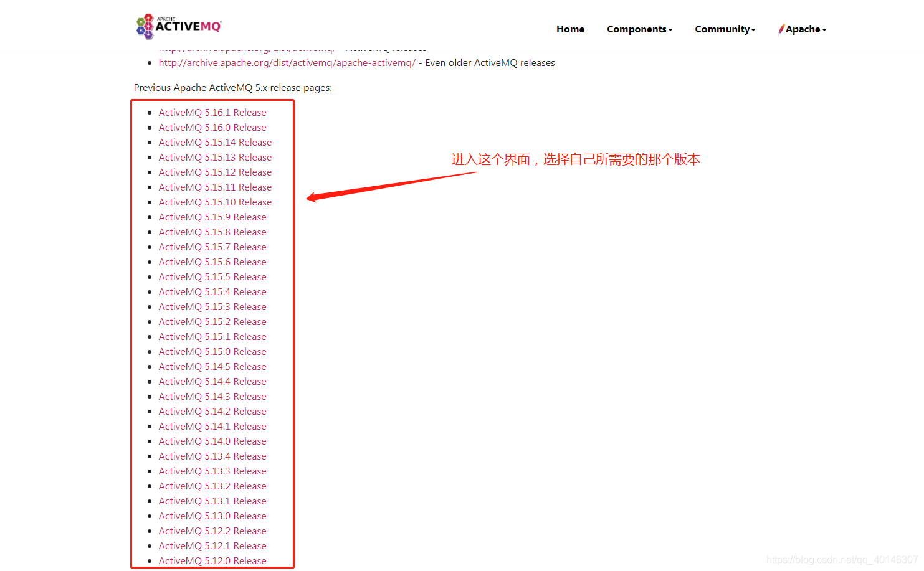
Task: Open ActiveMQ 5.15.6 Release page
Action: tap(212, 262)
